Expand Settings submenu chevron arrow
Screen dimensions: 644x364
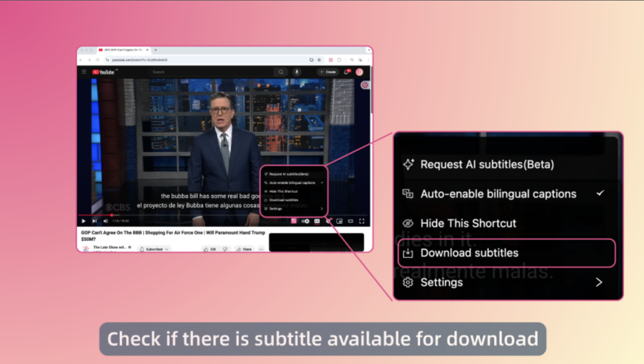pyautogui.click(x=599, y=282)
